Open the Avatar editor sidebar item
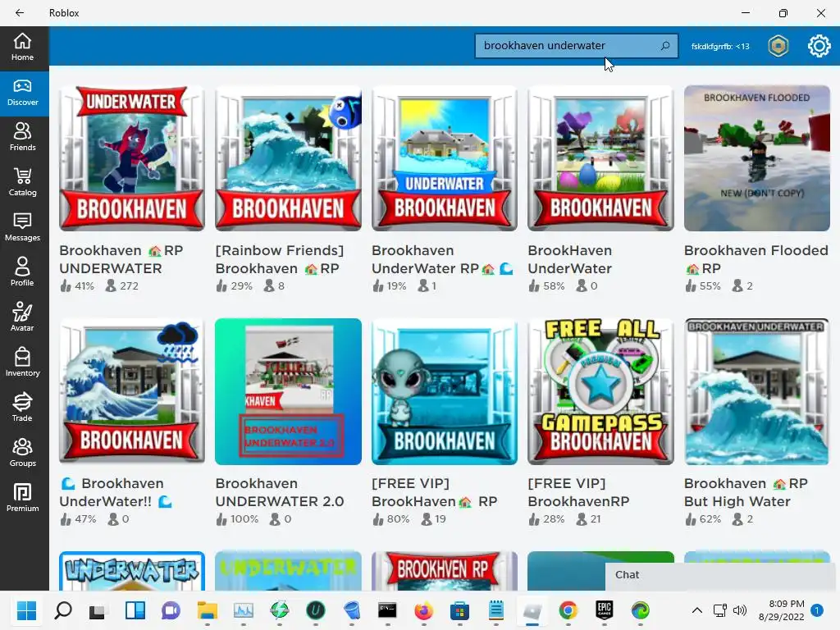Screen dimensions: 840x630 22,317
